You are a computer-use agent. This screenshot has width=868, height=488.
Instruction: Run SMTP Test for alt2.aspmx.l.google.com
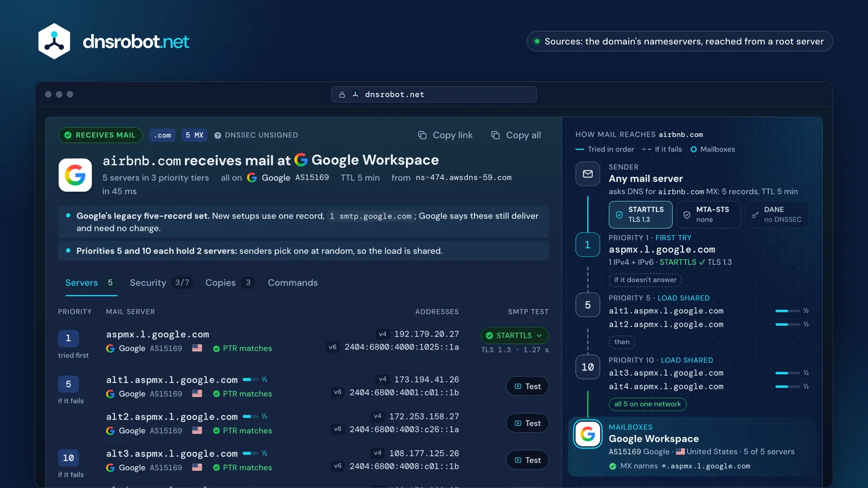tap(527, 423)
